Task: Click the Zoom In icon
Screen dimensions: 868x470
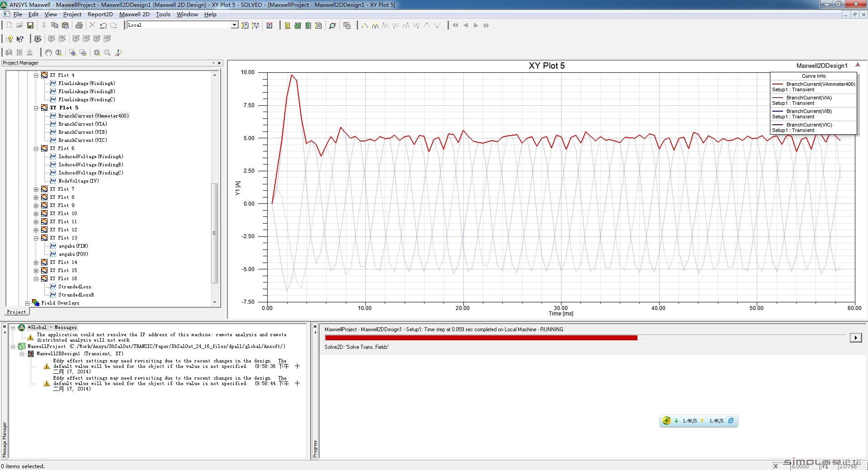Action: pos(72,52)
